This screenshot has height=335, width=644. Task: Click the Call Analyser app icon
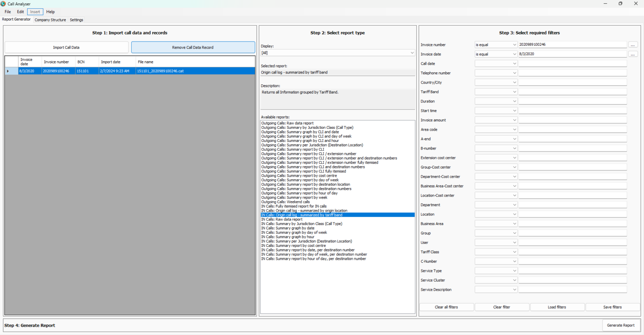[3, 4]
